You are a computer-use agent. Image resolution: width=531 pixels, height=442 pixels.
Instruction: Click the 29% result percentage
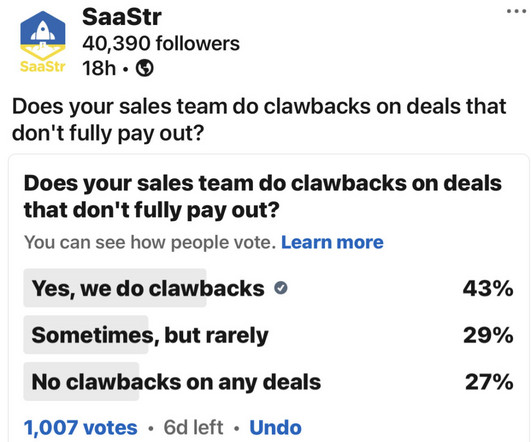[x=488, y=335]
